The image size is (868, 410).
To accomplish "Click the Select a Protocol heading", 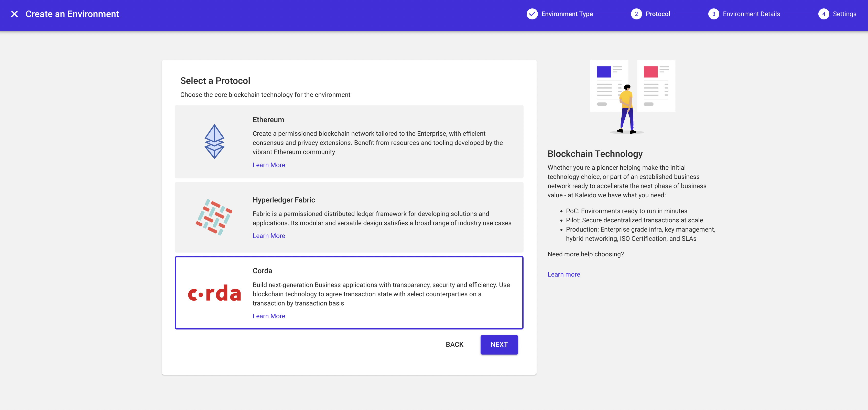I will pos(215,81).
